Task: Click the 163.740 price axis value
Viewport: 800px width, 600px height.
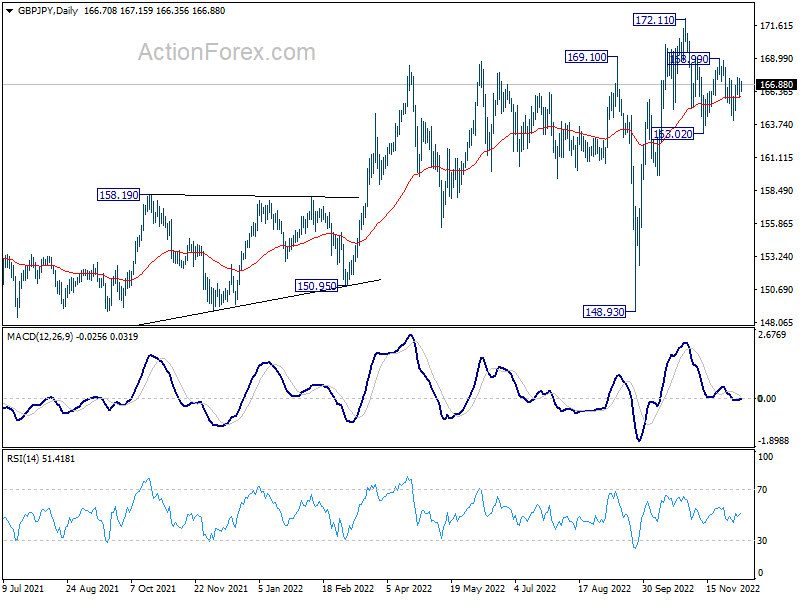Action: [777, 125]
